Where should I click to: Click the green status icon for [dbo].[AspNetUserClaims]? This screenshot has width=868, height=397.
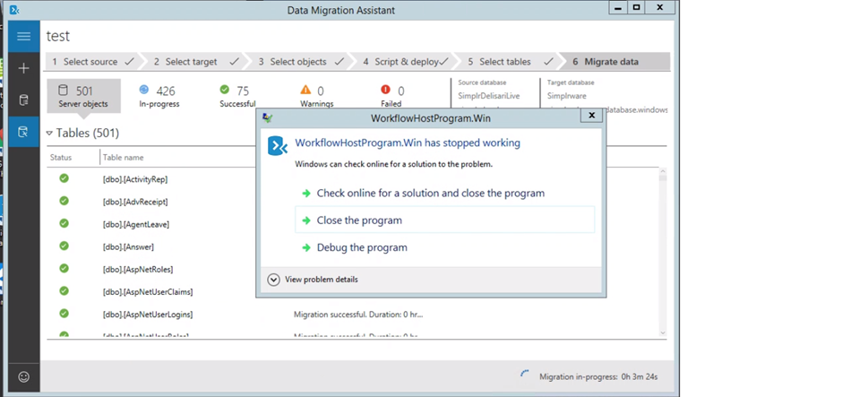tap(64, 290)
